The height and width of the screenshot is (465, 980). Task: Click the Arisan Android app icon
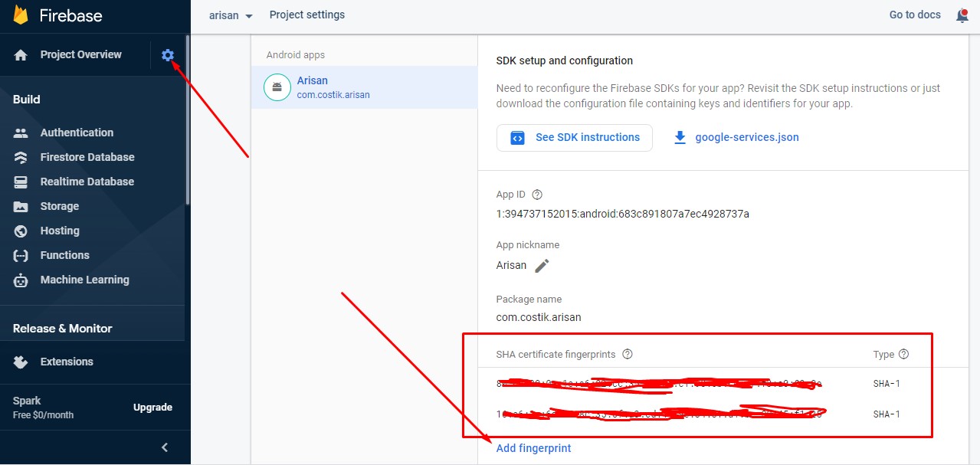click(x=277, y=87)
